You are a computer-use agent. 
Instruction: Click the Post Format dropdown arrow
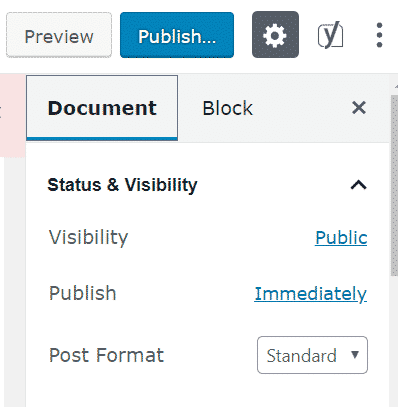click(x=355, y=355)
